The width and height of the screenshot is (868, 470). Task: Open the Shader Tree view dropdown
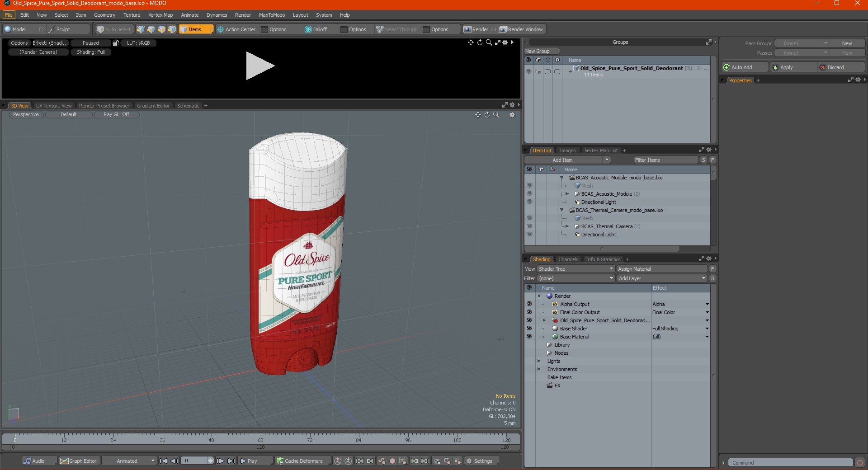pyautogui.click(x=576, y=269)
